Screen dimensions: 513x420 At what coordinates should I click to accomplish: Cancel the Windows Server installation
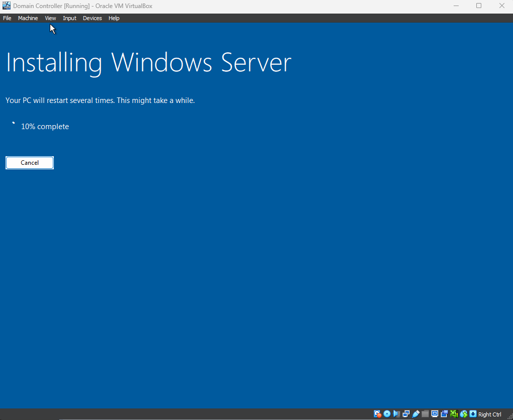(30, 163)
